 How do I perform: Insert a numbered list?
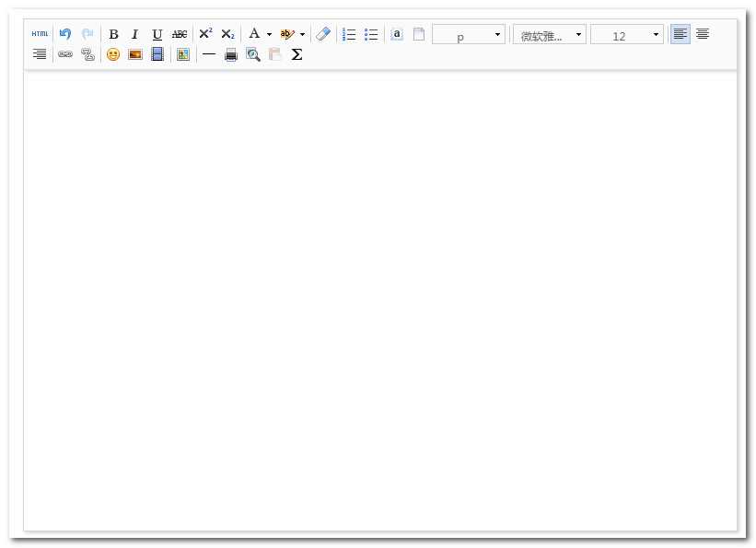349,34
